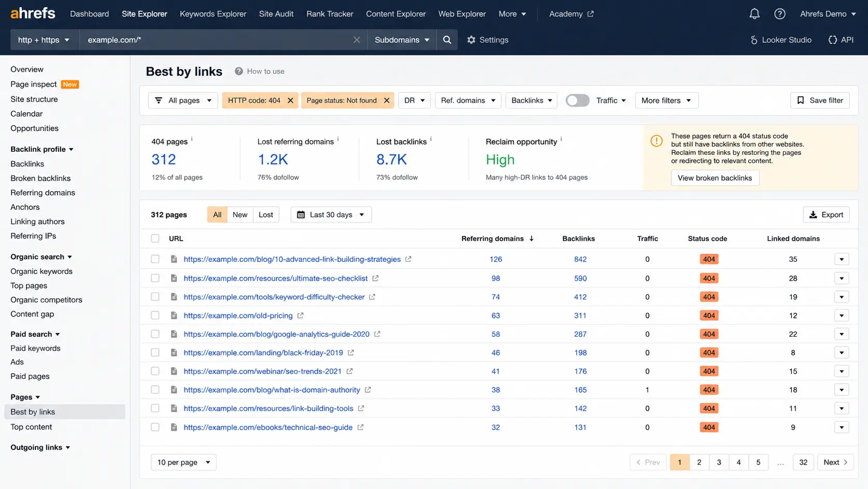Image resolution: width=868 pixels, height=489 pixels.
Task: Click View broken backlinks button
Action: click(715, 178)
